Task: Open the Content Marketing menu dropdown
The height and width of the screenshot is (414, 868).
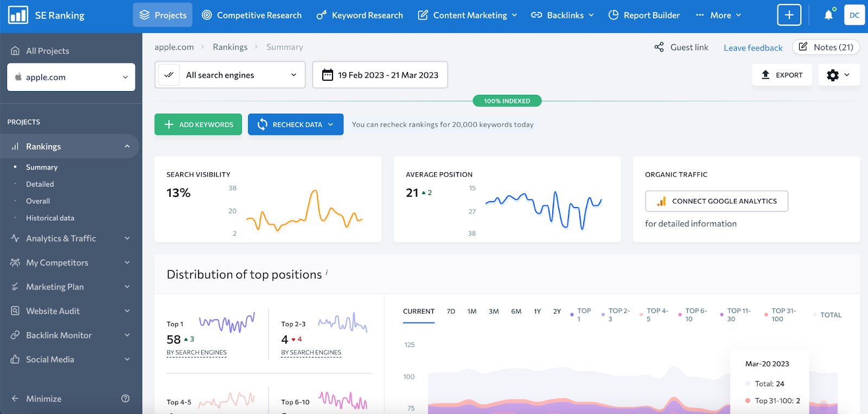Action: click(x=467, y=15)
